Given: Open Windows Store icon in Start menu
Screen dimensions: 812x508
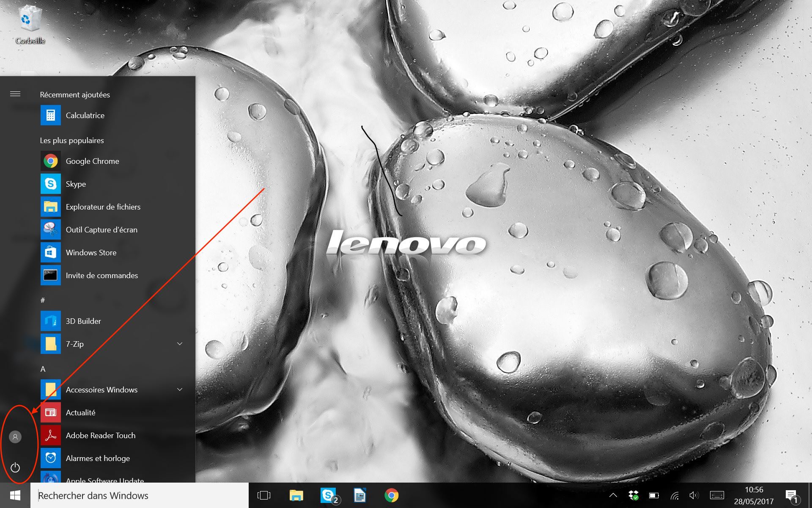Looking at the screenshot, I should click(x=51, y=252).
